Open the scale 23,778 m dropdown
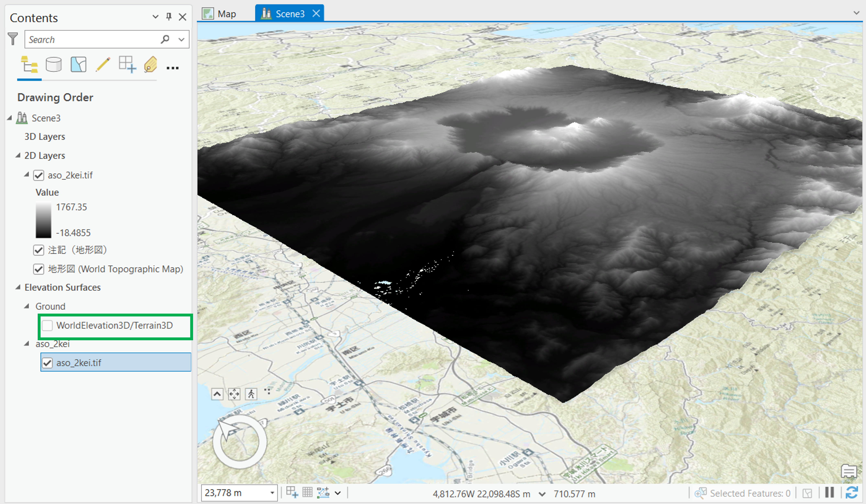 [x=272, y=493]
